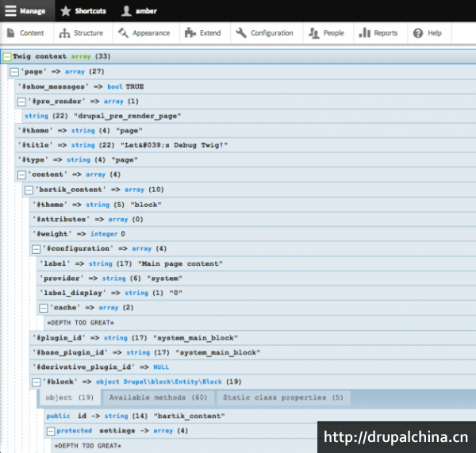The width and height of the screenshot is (476, 453).
Task: Collapse the '#pre_render' array node
Action: (21, 102)
